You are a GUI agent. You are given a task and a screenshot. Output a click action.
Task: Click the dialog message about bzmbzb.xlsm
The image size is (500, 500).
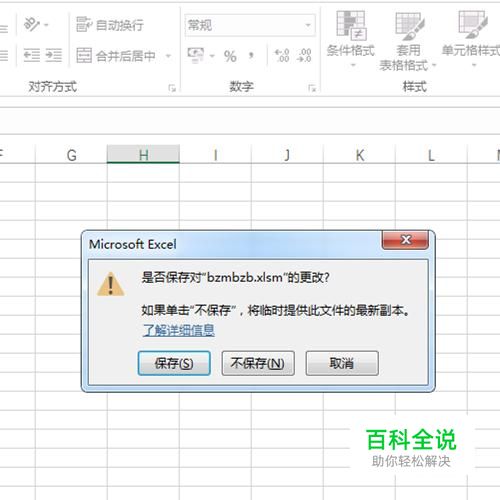click(x=235, y=277)
